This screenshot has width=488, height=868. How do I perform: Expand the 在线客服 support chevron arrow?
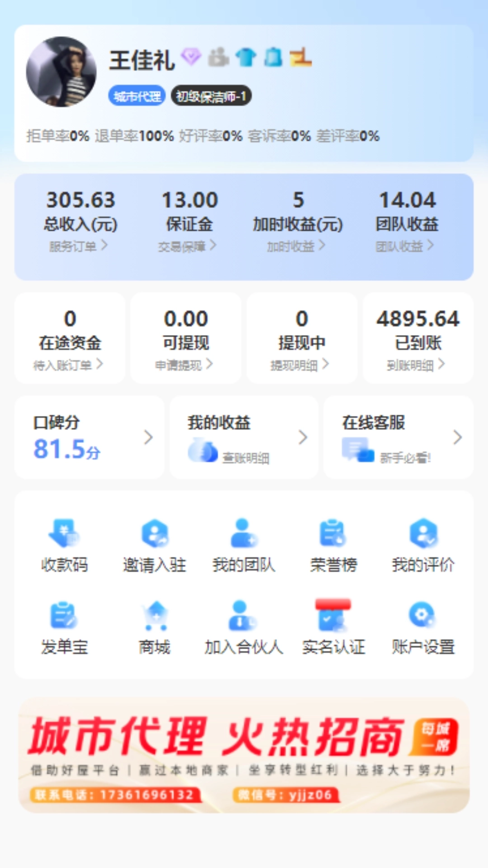point(457,437)
